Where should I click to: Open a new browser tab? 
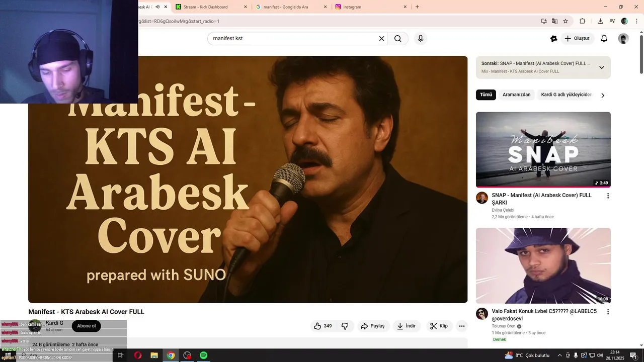pos(417,7)
